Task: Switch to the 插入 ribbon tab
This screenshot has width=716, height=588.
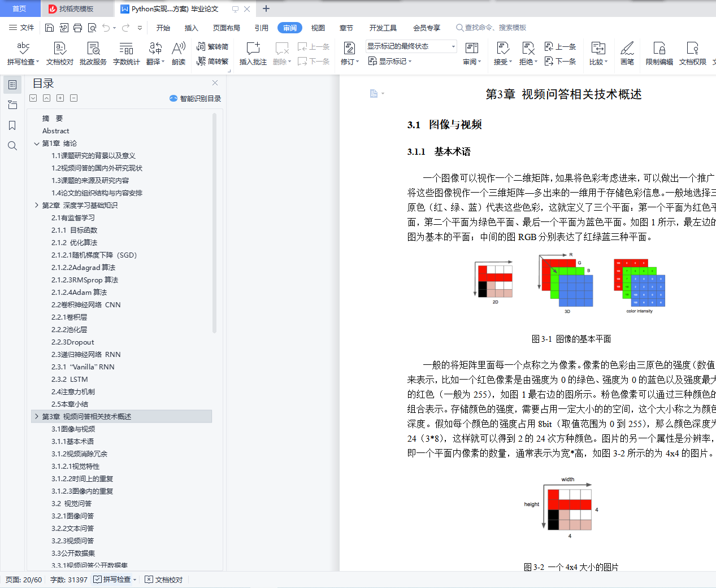Action: coord(192,28)
